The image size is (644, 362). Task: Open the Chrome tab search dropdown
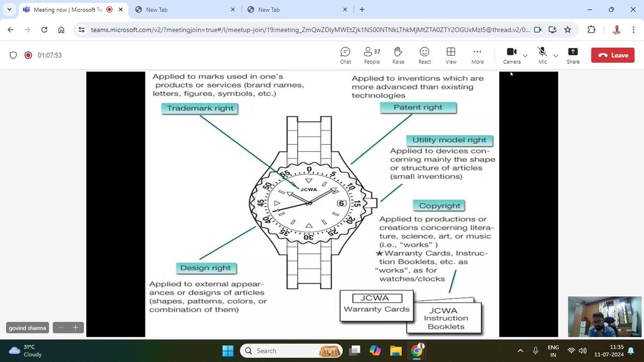(x=10, y=10)
